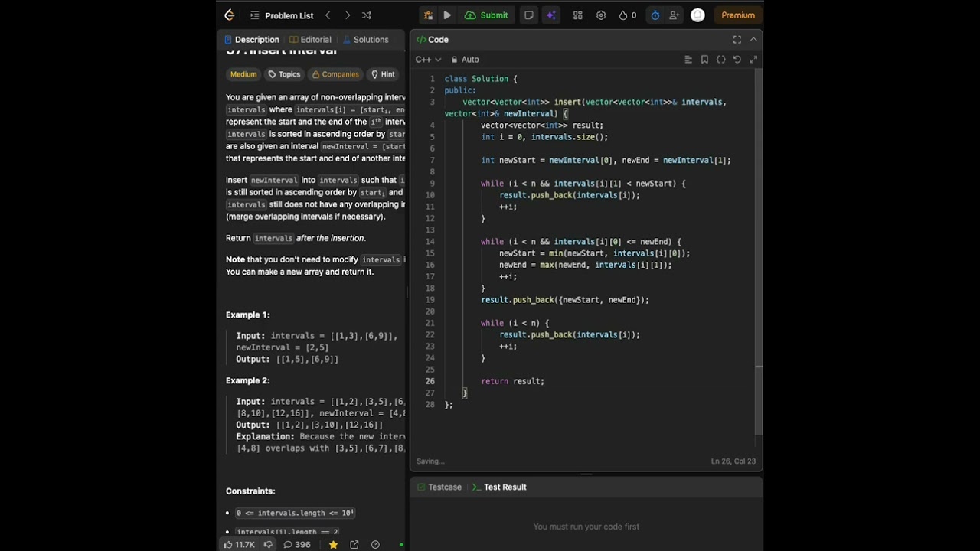
Task: Expand the Companies tag
Action: [x=335, y=74]
